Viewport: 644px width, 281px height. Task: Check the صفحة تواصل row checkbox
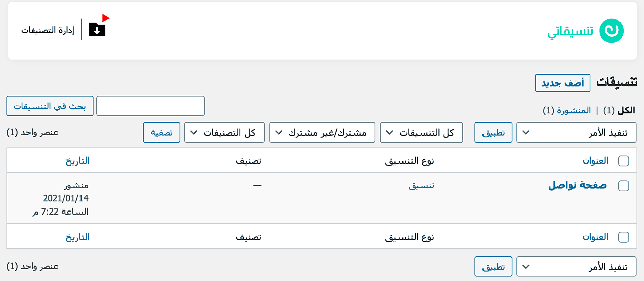[623, 186]
